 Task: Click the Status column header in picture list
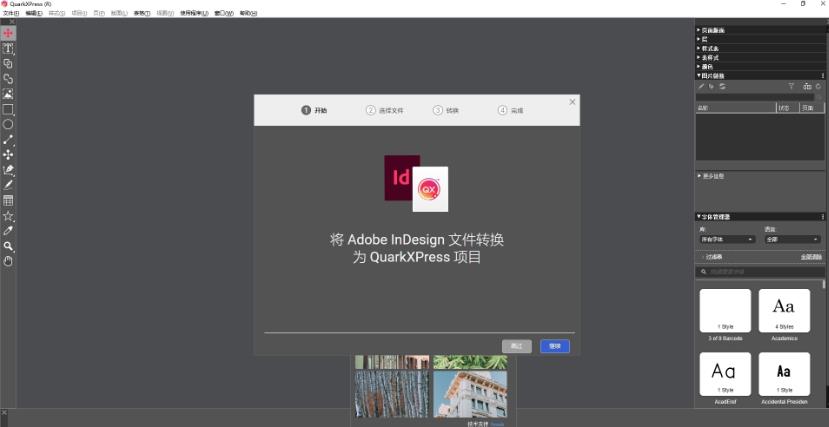click(787, 108)
